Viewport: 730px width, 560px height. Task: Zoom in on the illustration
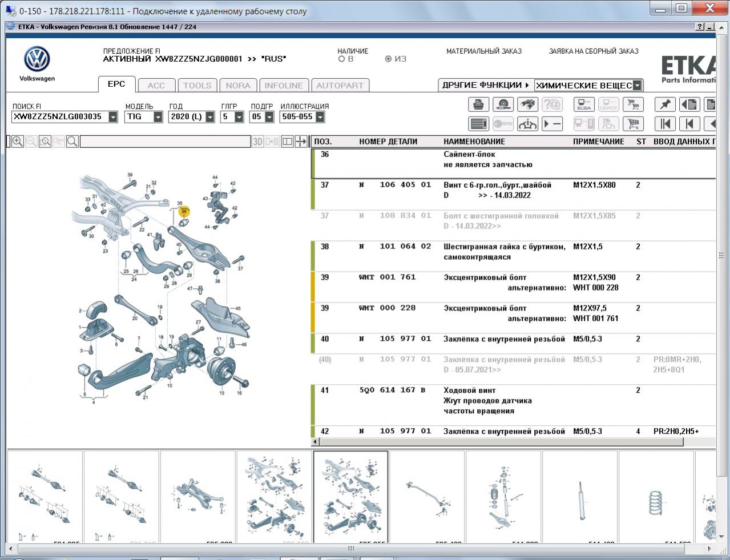click(18, 142)
